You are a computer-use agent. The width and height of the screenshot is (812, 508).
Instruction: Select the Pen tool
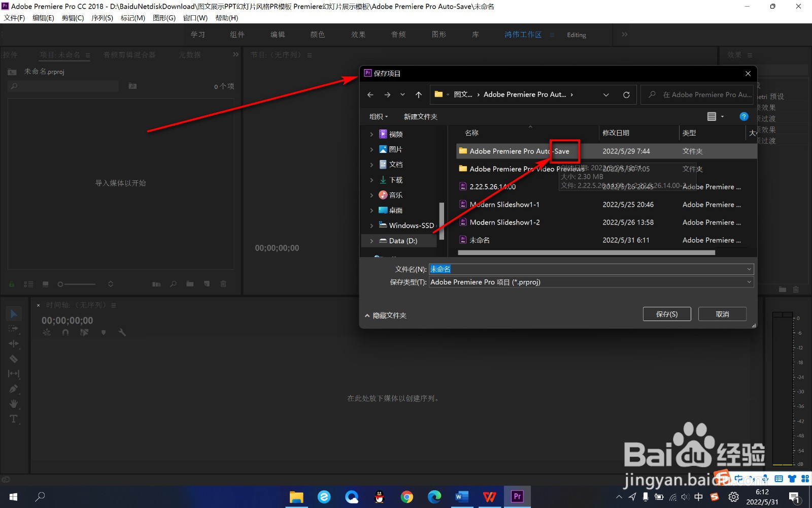(14, 389)
